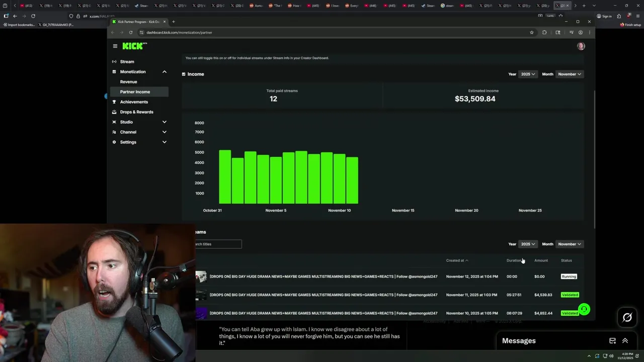Click the volume speaker tray icon
The width and height of the screenshot is (644, 362).
coord(612,356)
